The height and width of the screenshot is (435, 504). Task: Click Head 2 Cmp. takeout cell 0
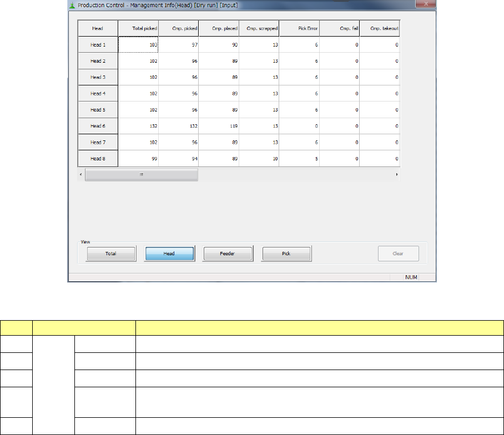(380, 61)
